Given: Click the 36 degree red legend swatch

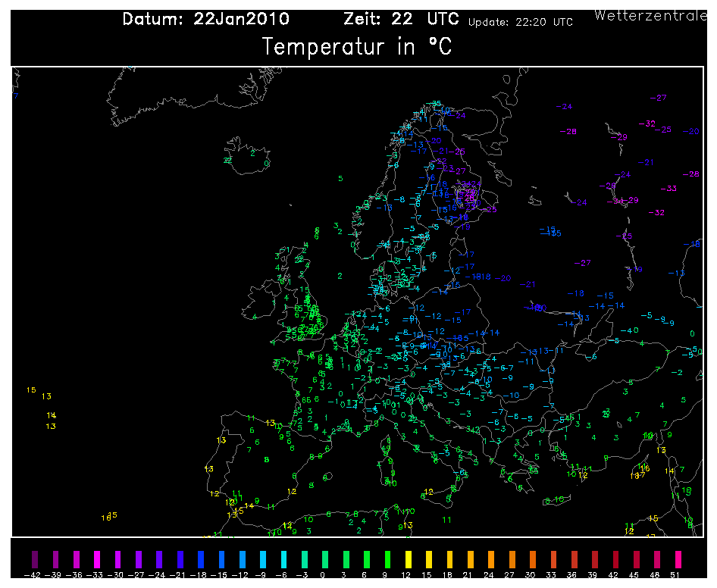Looking at the screenshot, I should pyautogui.click(x=573, y=561).
